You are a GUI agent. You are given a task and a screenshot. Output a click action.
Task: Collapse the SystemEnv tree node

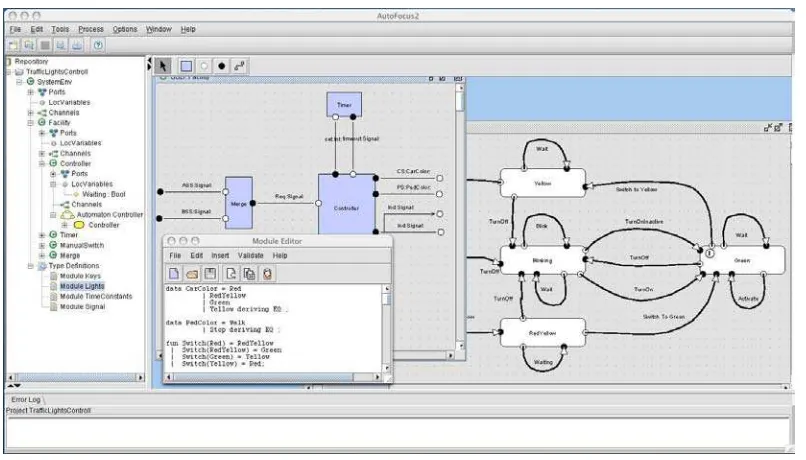click(x=19, y=82)
